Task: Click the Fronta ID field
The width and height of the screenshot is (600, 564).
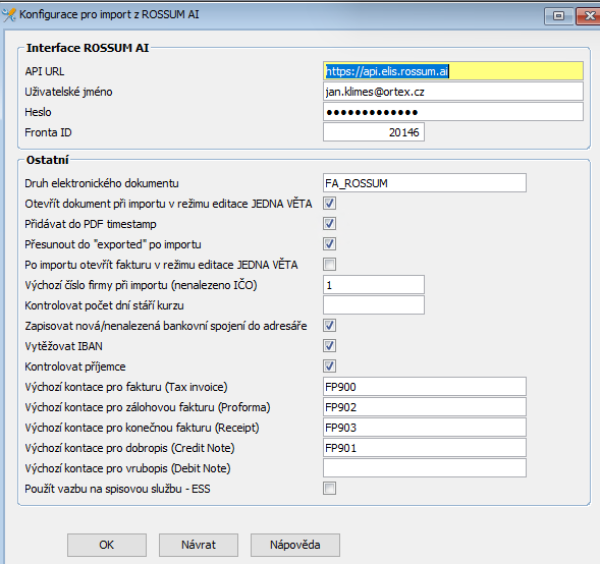Action: pos(373,132)
